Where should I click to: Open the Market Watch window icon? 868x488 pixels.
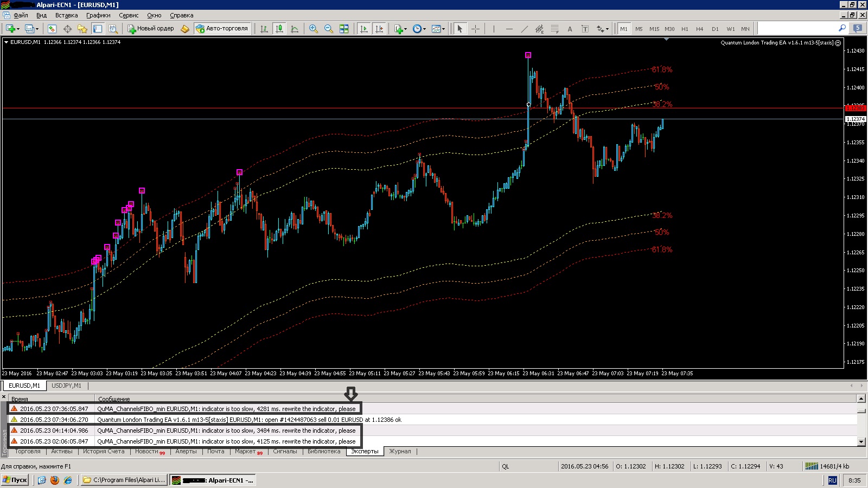[52, 29]
